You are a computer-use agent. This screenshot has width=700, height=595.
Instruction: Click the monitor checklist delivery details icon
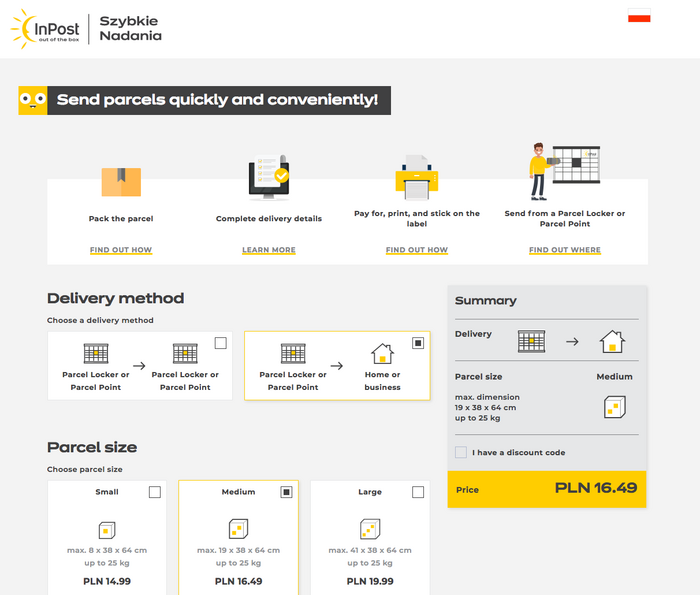[269, 177]
